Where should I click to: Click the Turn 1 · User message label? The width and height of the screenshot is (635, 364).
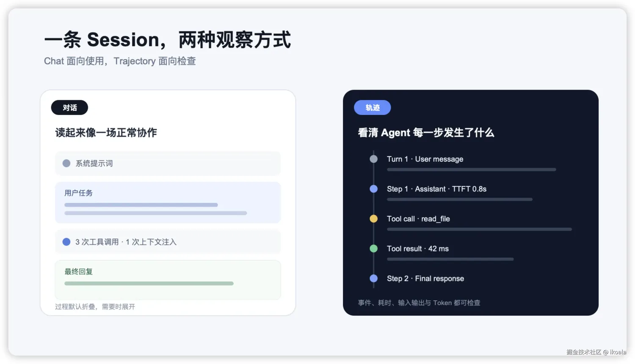click(x=425, y=159)
